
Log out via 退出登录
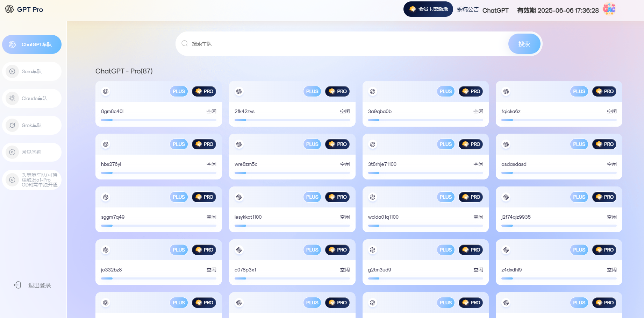point(40,285)
